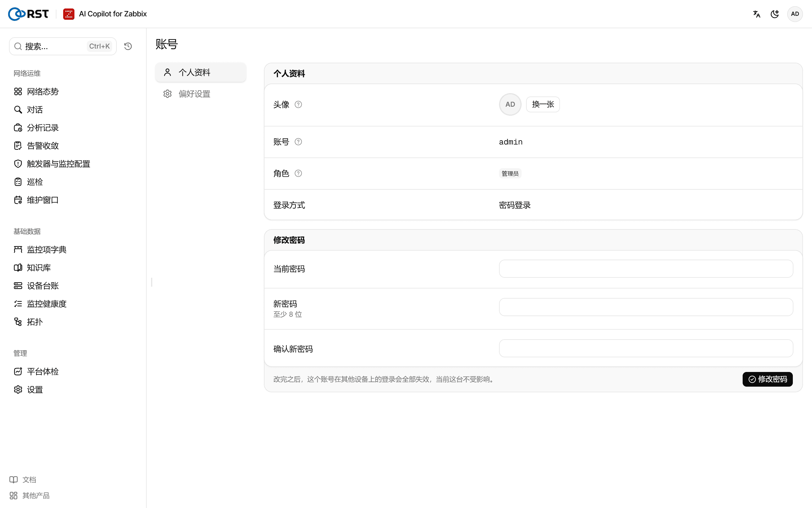This screenshot has width=812, height=508.
Task: Click the 知识库 book icon
Action: (18, 268)
